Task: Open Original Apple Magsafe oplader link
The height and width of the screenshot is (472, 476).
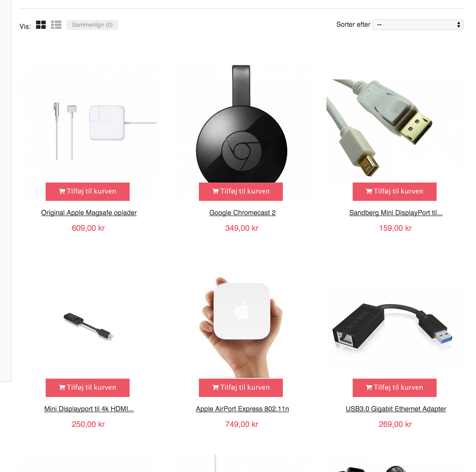Action: click(89, 213)
